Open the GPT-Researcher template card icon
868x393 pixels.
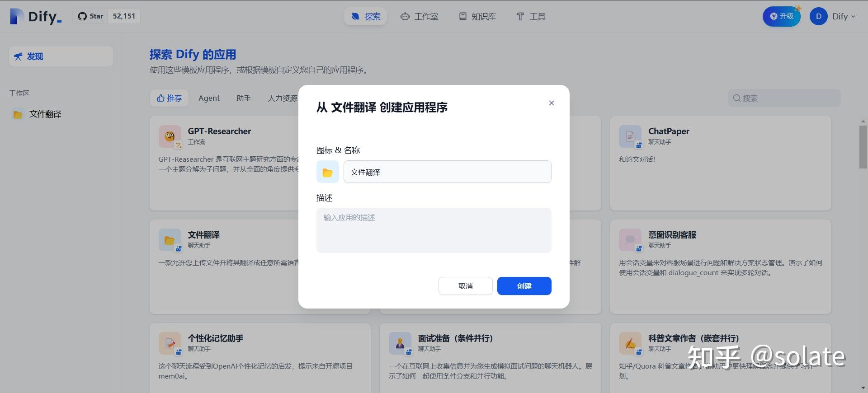click(170, 136)
